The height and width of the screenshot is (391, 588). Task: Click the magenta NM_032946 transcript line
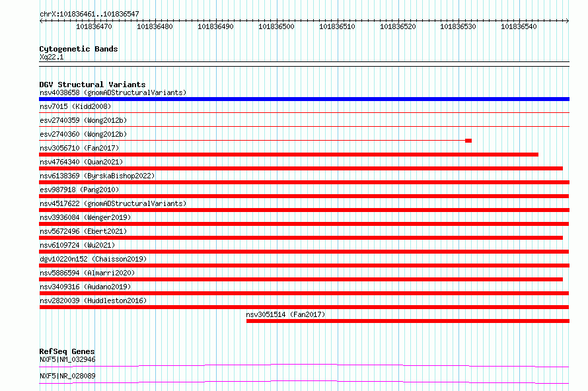click(304, 365)
